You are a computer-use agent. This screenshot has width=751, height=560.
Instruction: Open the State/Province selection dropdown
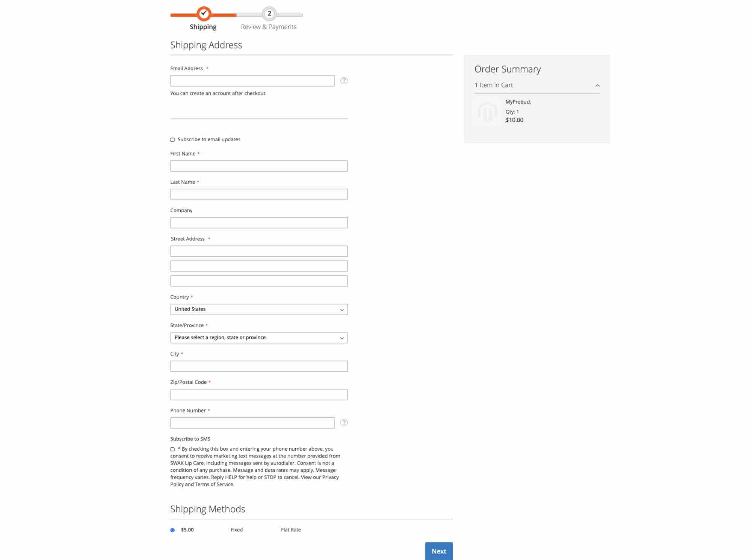[x=258, y=337]
